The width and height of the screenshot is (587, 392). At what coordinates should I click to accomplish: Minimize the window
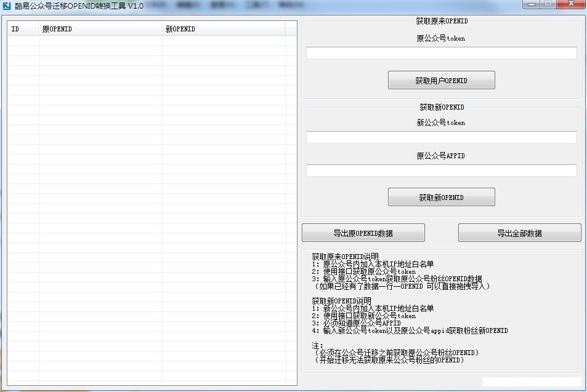531,4
